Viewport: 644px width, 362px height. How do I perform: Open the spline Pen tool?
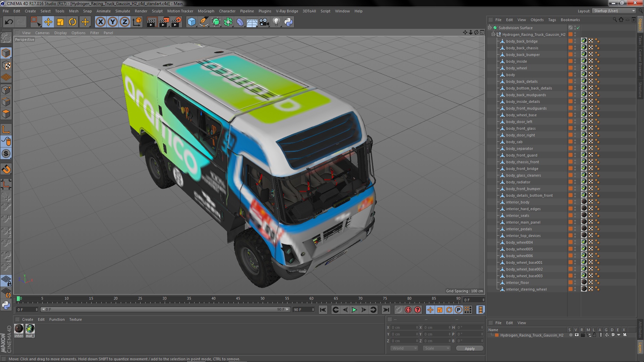[x=204, y=22]
